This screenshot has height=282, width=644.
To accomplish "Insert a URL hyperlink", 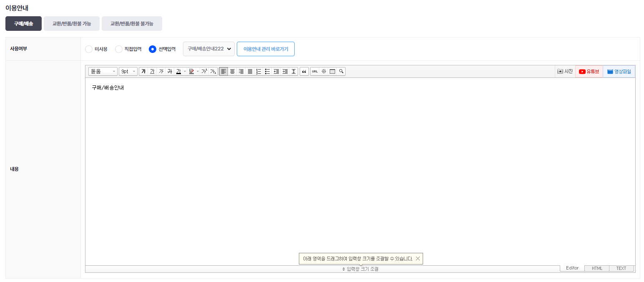I will [x=315, y=71].
